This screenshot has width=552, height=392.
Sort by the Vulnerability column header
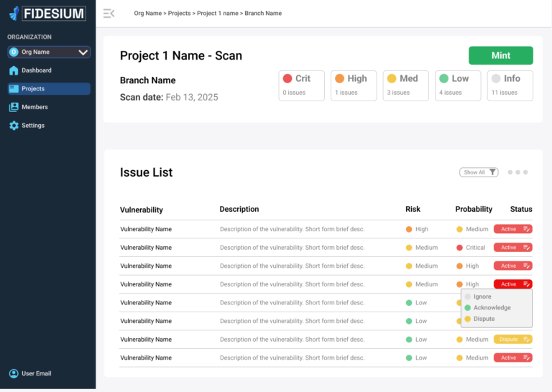(141, 210)
